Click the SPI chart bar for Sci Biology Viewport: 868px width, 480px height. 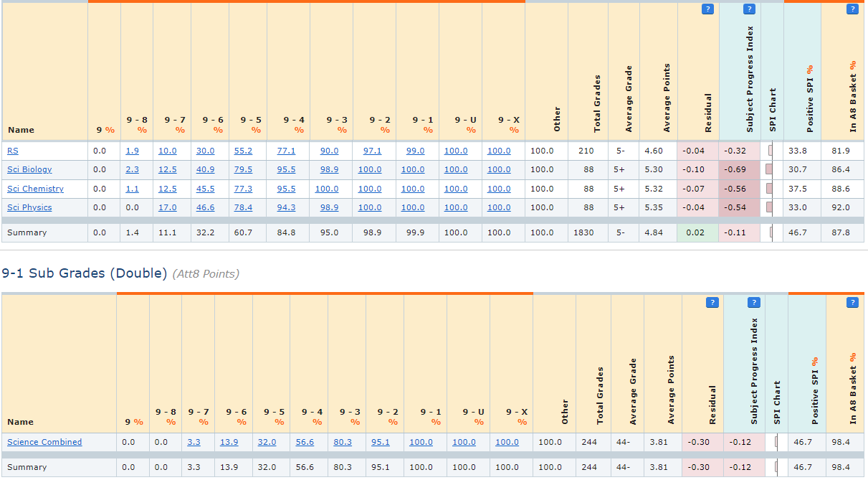coord(769,169)
